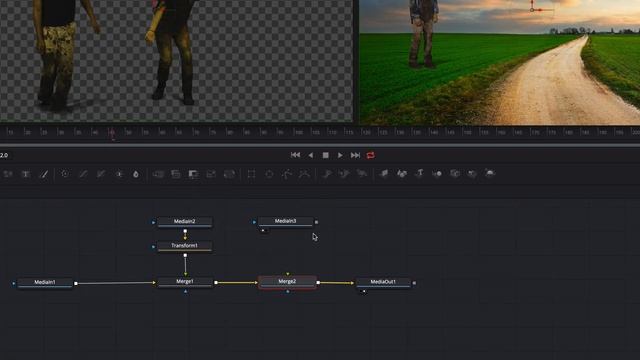Click the left viewer showing two zombies
640x360 pixels.
(x=176, y=60)
